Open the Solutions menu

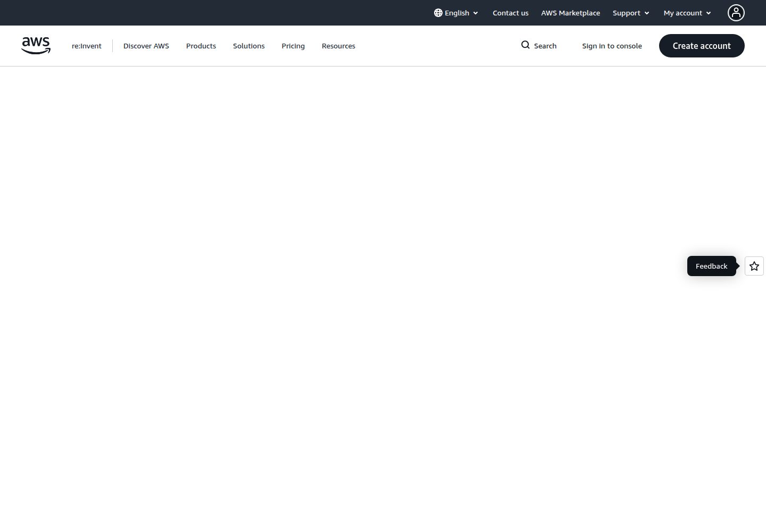(249, 46)
